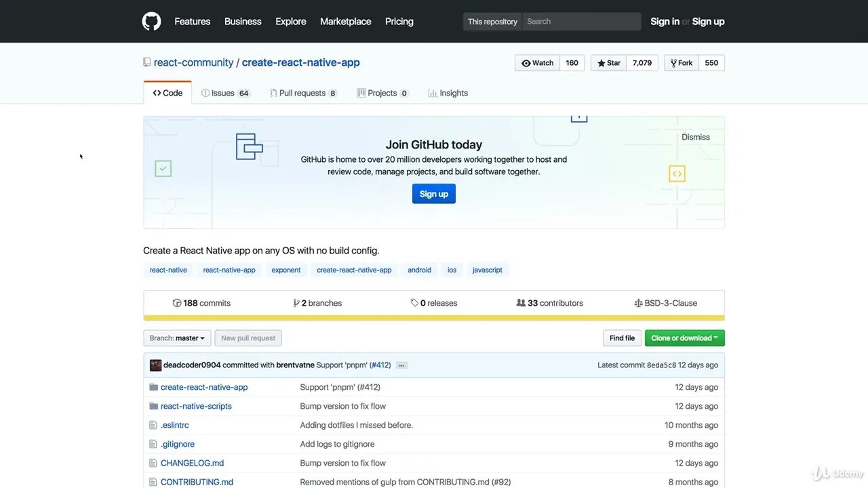
Task: Switch to the Code tab
Action: pyautogui.click(x=167, y=93)
